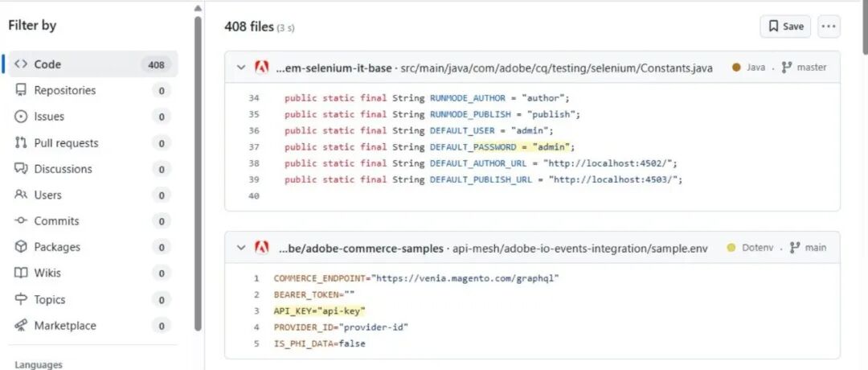868x370 pixels.
Task: Click the Languages section heading
Action: click(39, 364)
